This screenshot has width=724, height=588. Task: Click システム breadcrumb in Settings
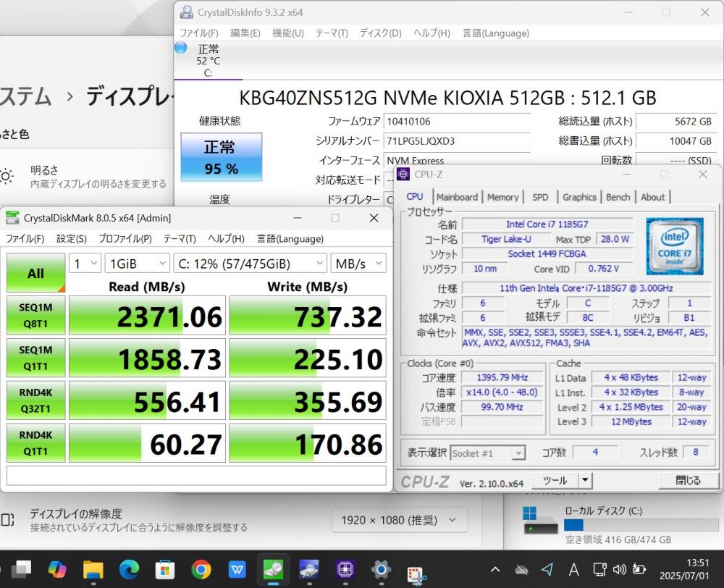point(25,96)
